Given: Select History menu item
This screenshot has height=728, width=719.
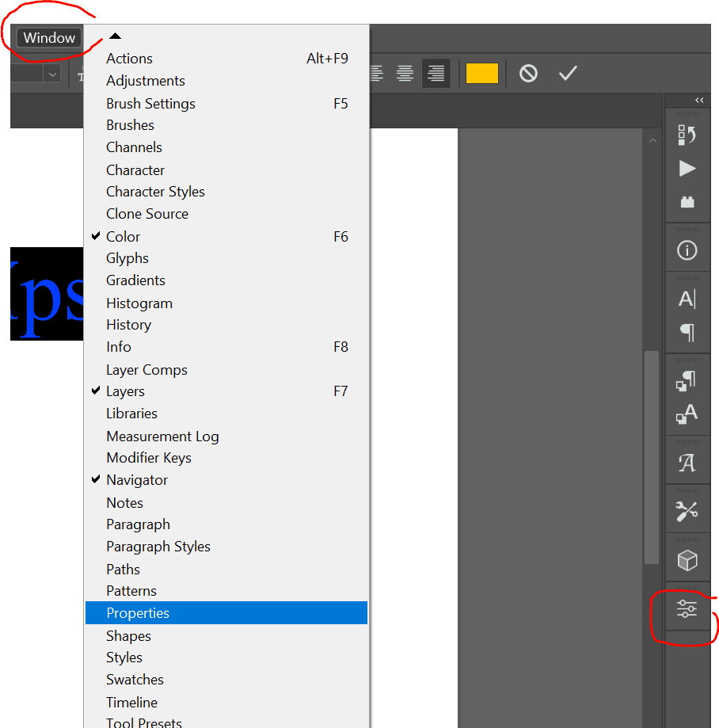Looking at the screenshot, I should (226, 325).
